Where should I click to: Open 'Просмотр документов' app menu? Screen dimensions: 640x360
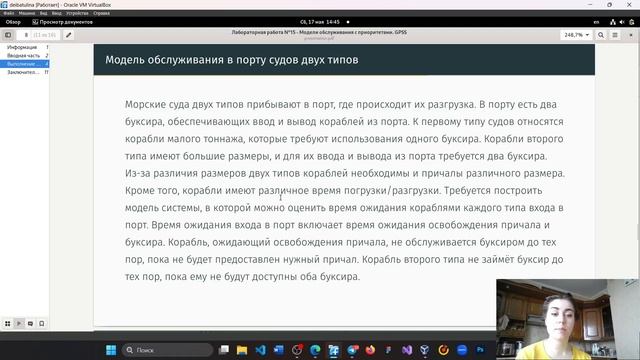(x=62, y=22)
